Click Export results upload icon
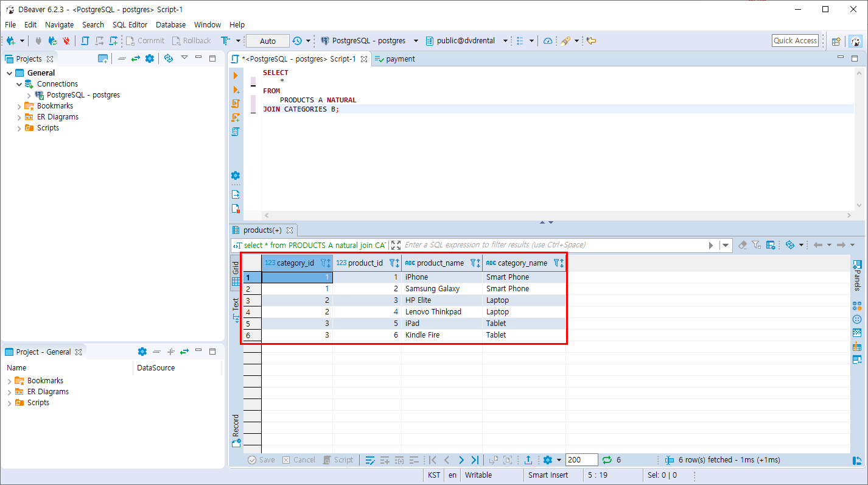 (528, 460)
